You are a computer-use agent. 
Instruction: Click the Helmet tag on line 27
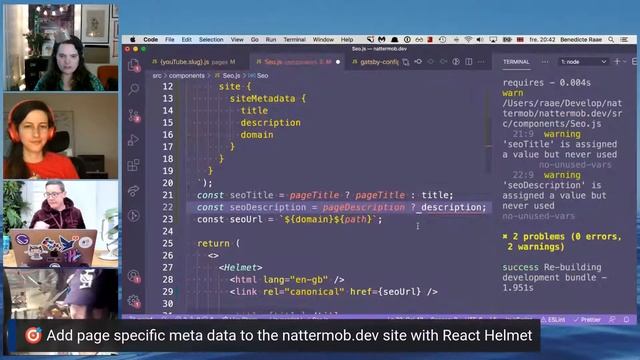click(240, 268)
